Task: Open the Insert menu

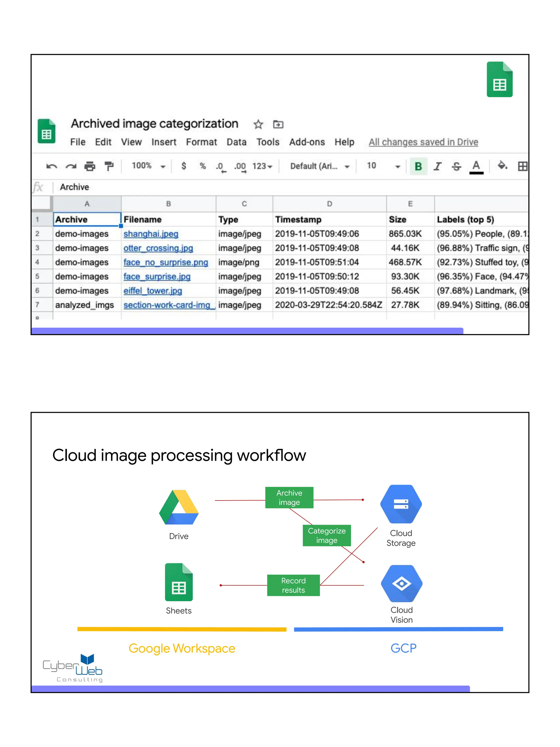Action: point(164,142)
